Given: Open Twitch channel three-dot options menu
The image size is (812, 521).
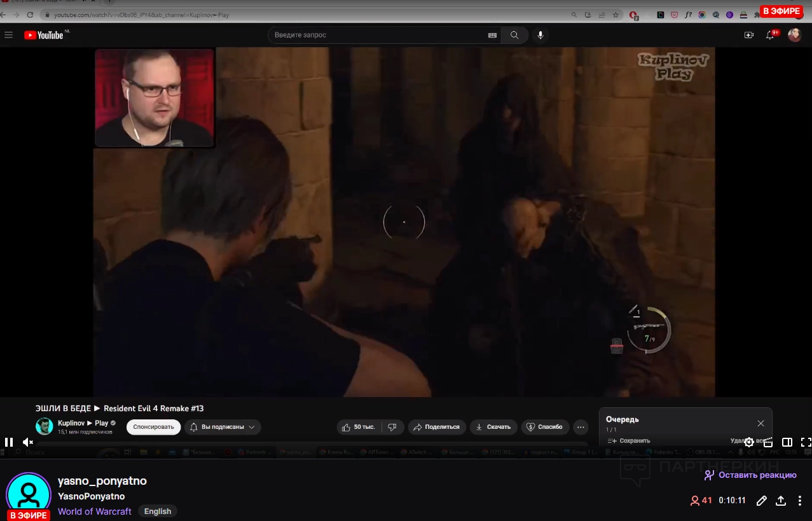Looking at the screenshot, I should (x=800, y=501).
